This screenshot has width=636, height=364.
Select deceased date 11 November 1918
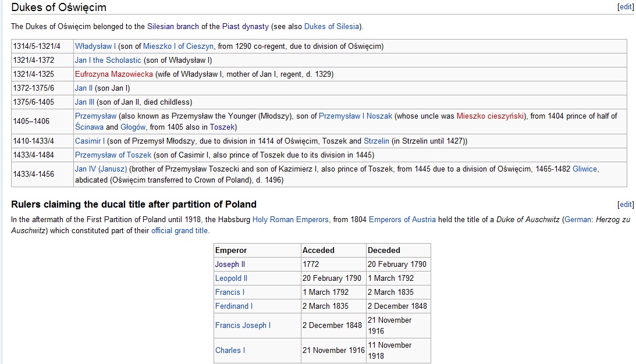point(399,350)
